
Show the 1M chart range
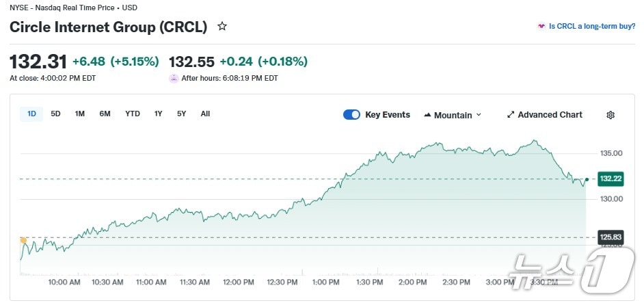click(x=80, y=114)
